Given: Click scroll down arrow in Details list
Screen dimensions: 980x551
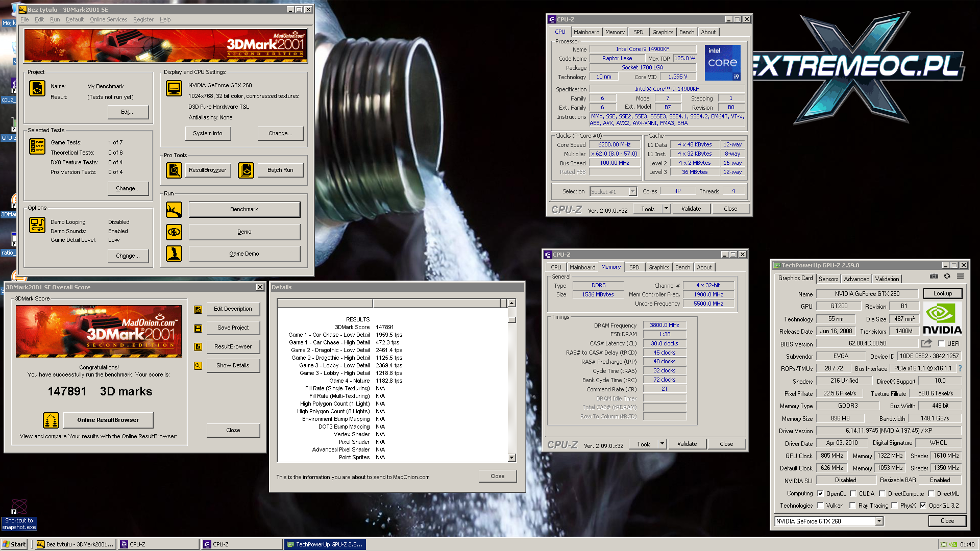Looking at the screenshot, I should pyautogui.click(x=512, y=458).
